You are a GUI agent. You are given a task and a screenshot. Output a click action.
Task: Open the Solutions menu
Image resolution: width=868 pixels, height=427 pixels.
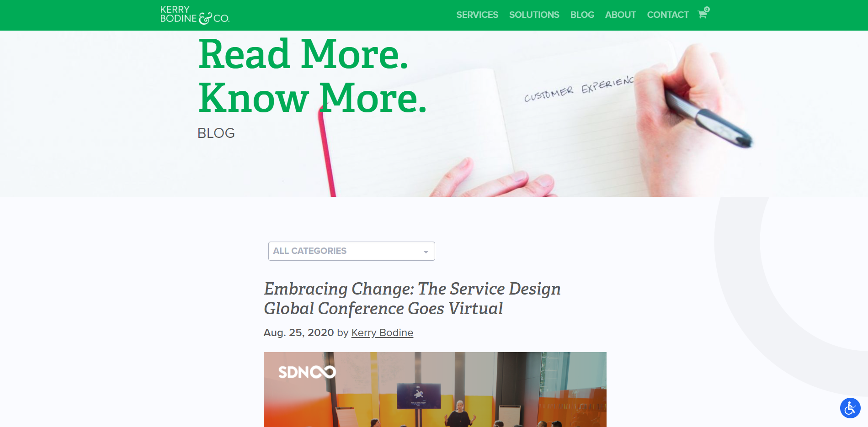(x=534, y=15)
